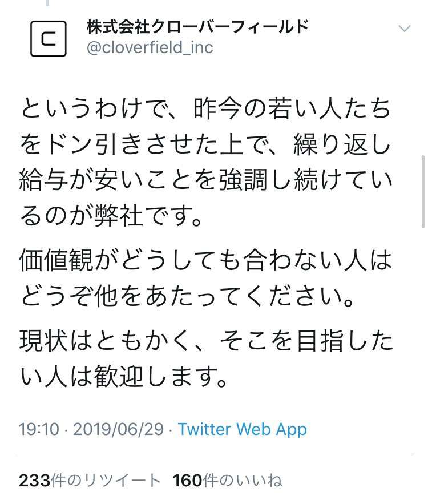Viewport: 428px width, 504px height.
Task: Click the thread connector line above avatar
Action: (x=47, y=3)
